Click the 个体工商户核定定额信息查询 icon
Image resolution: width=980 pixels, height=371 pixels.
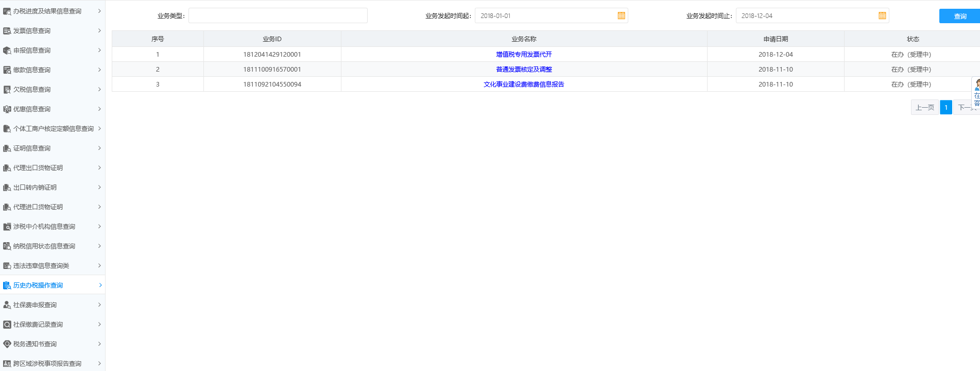click(x=7, y=129)
